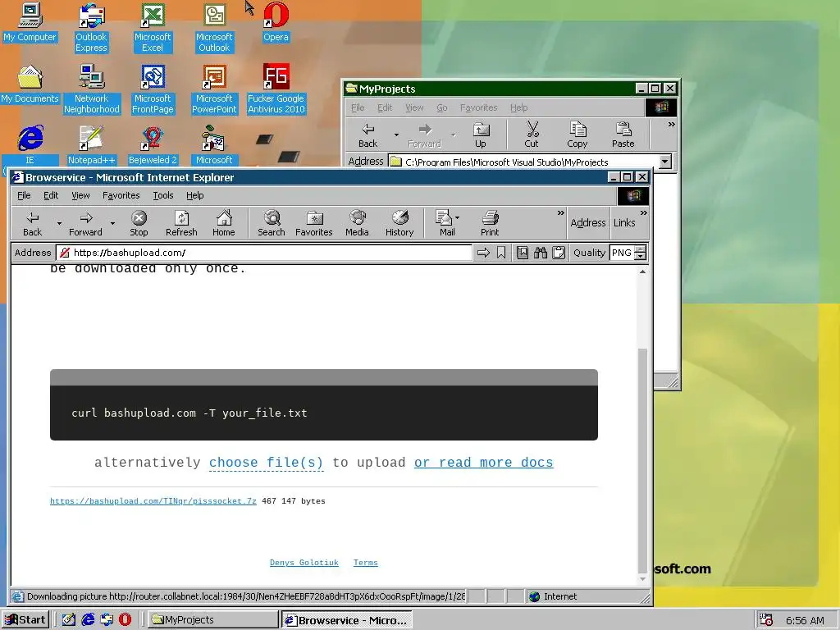Click the Mail toolbar icon

(444, 223)
